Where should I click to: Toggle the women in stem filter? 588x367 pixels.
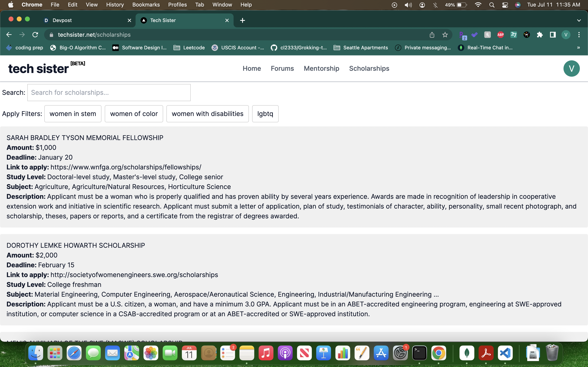(x=73, y=114)
